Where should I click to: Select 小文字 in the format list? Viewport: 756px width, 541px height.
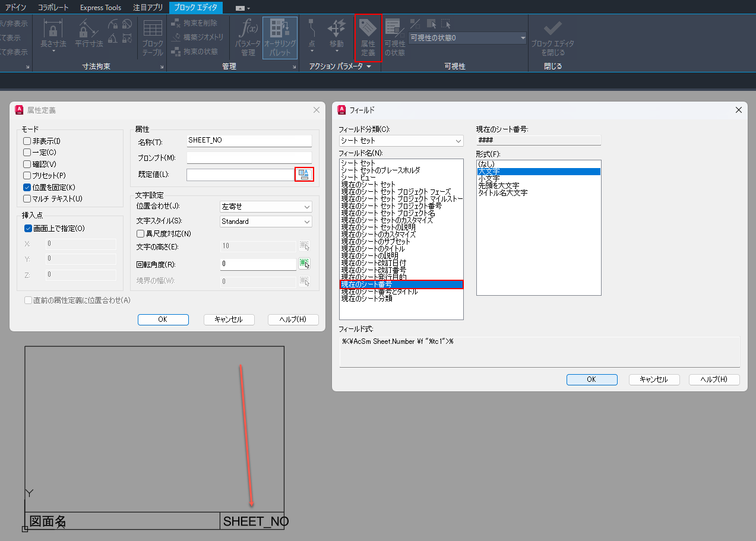[x=489, y=178]
